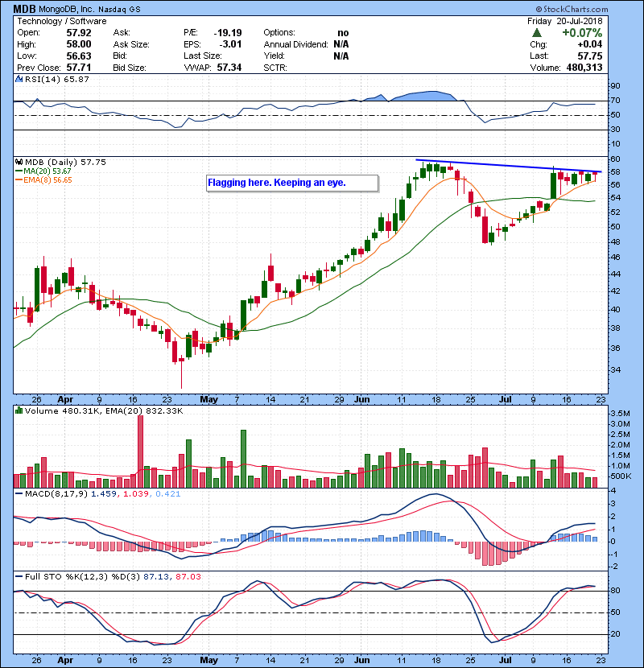This screenshot has height=668, width=644.
Task: Click the volume bars icon beside Volume label
Action: click(19, 410)
